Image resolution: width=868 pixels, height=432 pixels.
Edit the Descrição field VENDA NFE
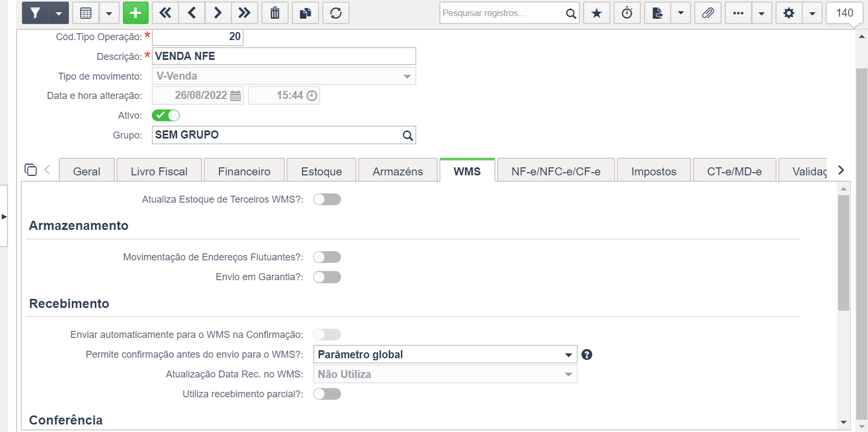(x=284, y=56)
